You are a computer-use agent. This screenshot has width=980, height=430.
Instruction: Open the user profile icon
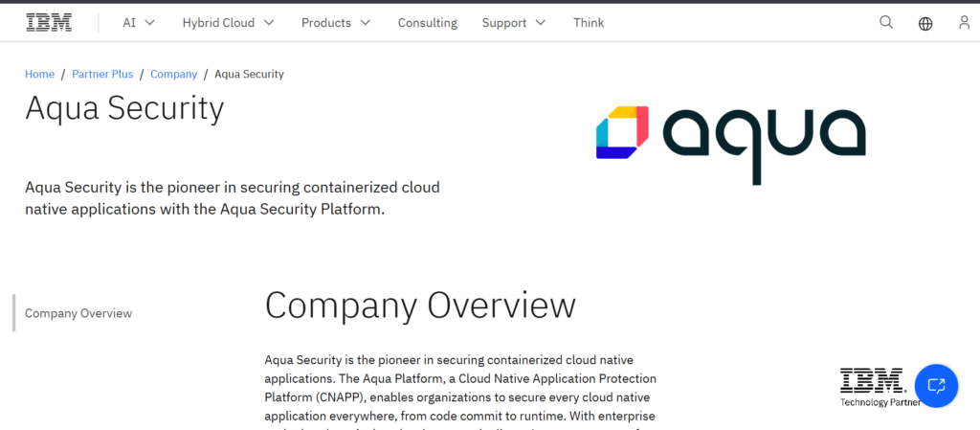tap(965, 22)
